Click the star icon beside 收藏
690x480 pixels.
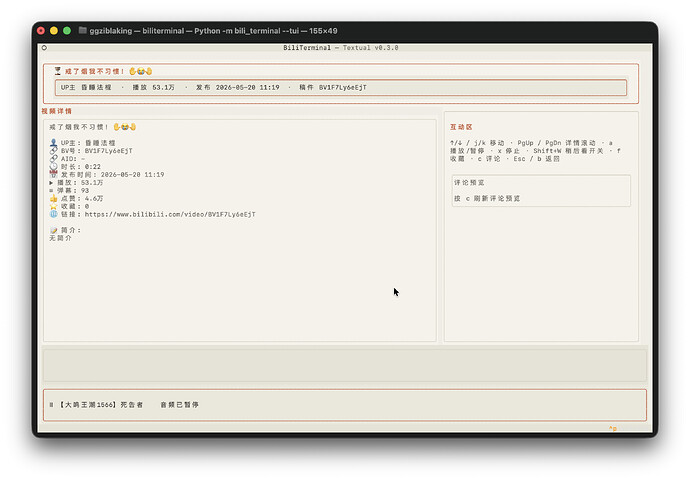53,206
